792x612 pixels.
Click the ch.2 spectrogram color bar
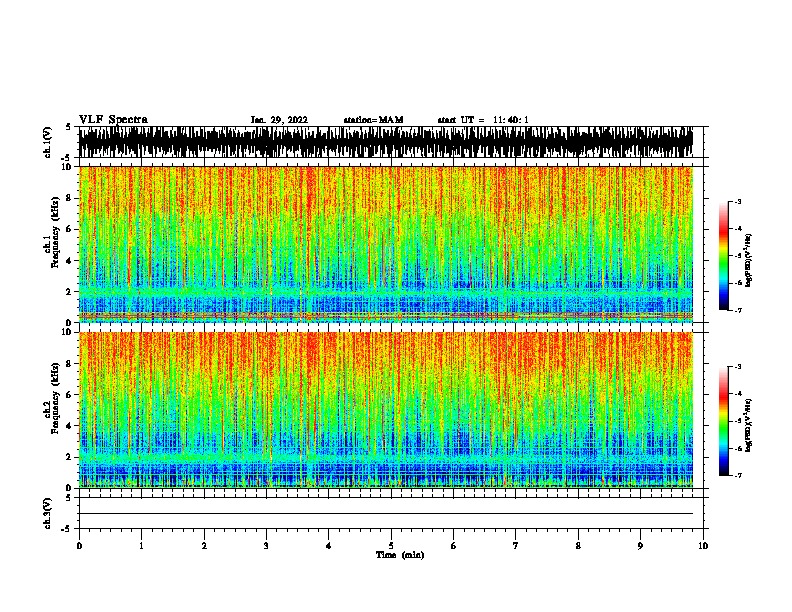click(724, 421)
